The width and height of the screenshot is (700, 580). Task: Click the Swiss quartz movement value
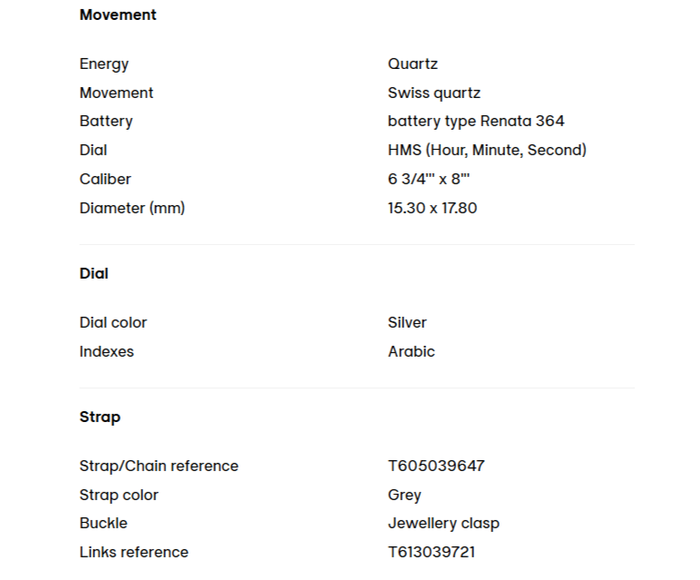pos(434,93)
